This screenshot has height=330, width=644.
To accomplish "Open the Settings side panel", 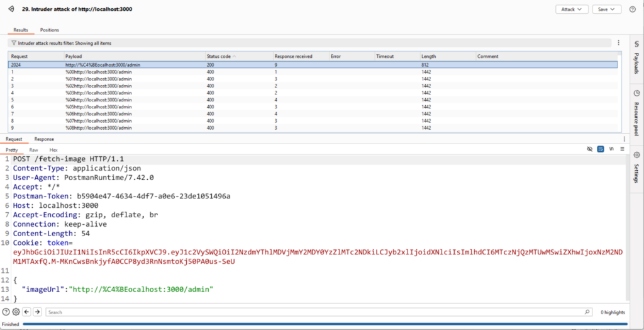I will tap(636, 166).
